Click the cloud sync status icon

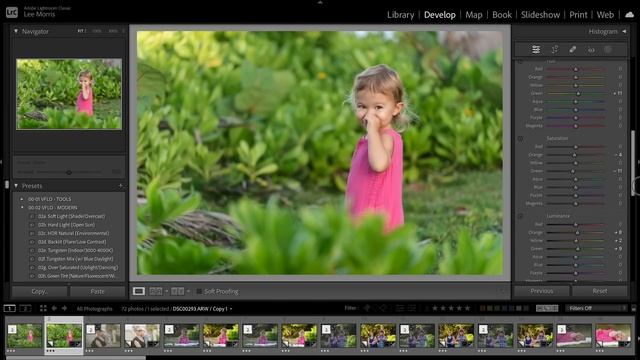(x=630, y=14)
